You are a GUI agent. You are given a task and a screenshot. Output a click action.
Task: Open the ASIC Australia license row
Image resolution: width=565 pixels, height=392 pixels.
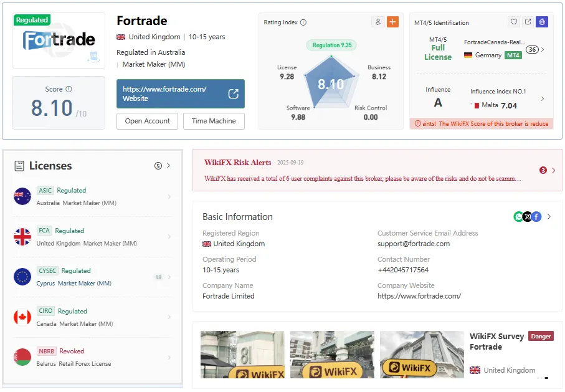(93, 196)
